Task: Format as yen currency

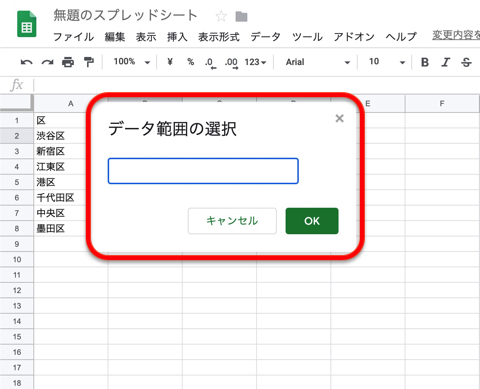Action: (x=170, y=62)
